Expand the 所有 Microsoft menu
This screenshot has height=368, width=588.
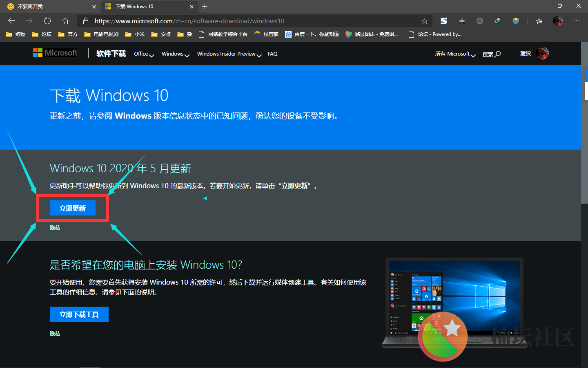(455, 54)
